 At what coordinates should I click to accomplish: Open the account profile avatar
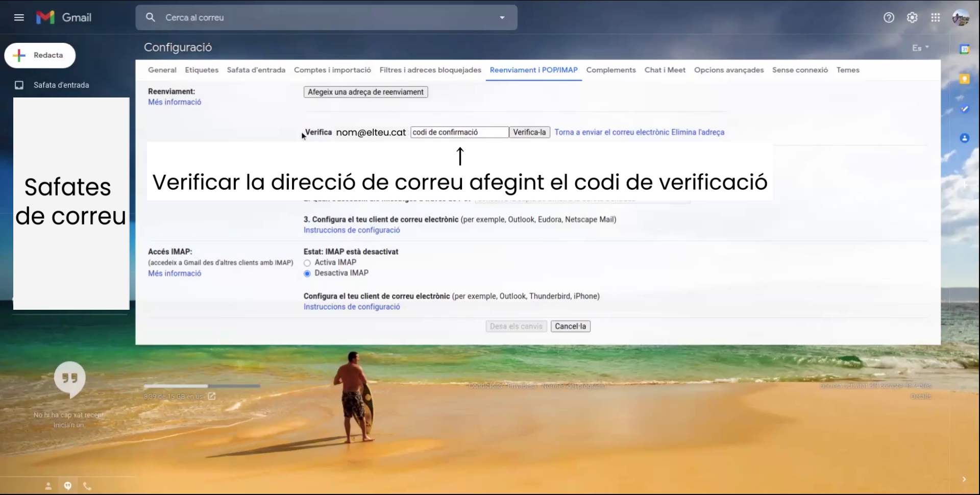[x=961, y=18]
